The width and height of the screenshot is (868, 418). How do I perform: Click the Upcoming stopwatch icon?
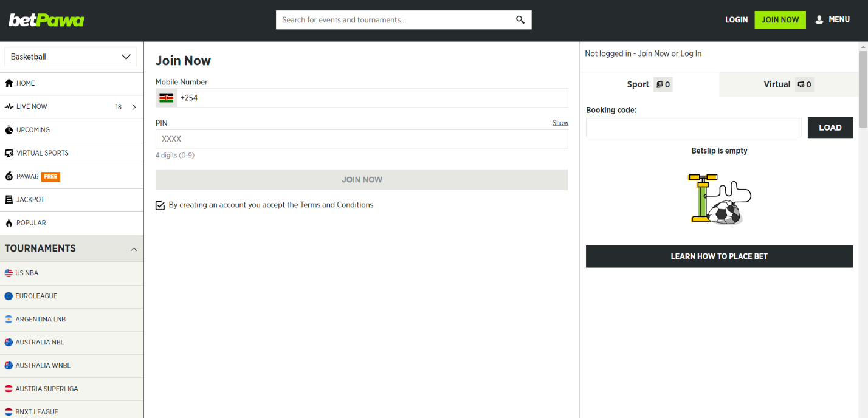tap(9, 130)
